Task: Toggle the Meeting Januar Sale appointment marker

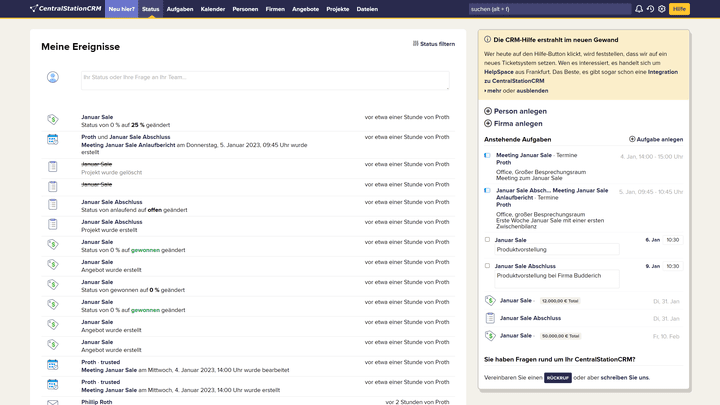Action: pyautogui.click(x=488, y=156)
